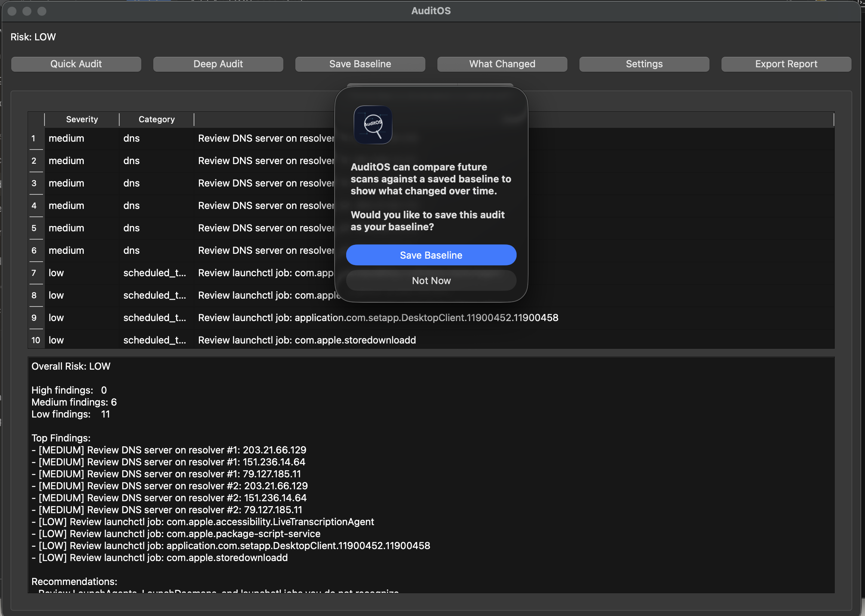Screen dimensions: 865x616
Task: Click 'High findings: 0' line
Action: click(69, 390)
